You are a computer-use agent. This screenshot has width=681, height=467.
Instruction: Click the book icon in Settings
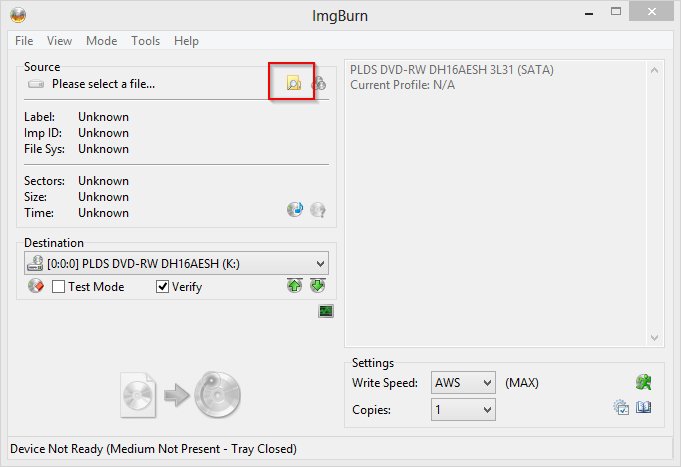[x=643, y=407]
